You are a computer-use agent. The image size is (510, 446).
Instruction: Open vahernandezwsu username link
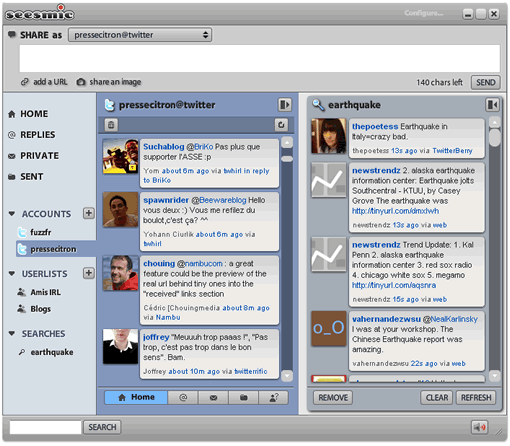pyautogui.click(x=386, y=319)
